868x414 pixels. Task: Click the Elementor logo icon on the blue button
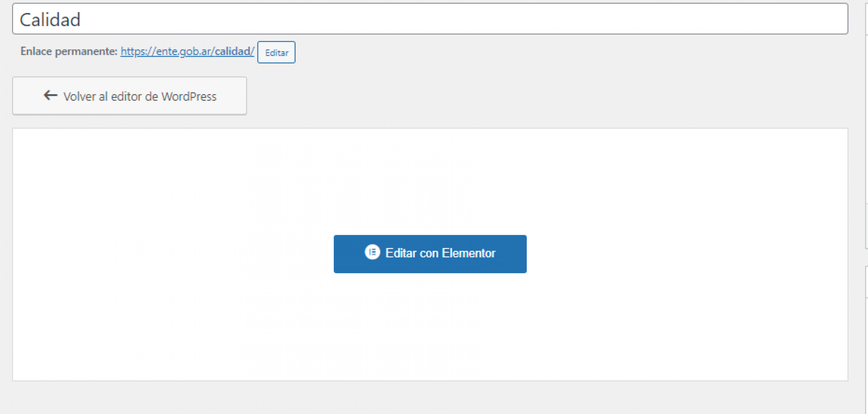pos(372,252)
